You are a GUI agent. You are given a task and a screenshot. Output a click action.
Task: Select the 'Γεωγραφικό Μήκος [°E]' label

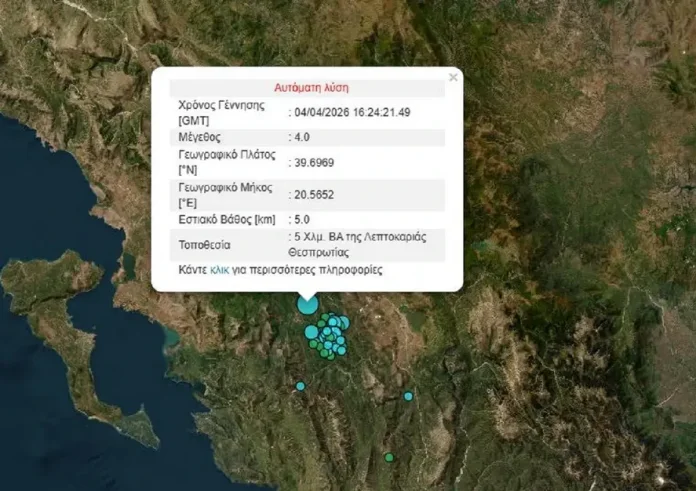click(225, 195)
